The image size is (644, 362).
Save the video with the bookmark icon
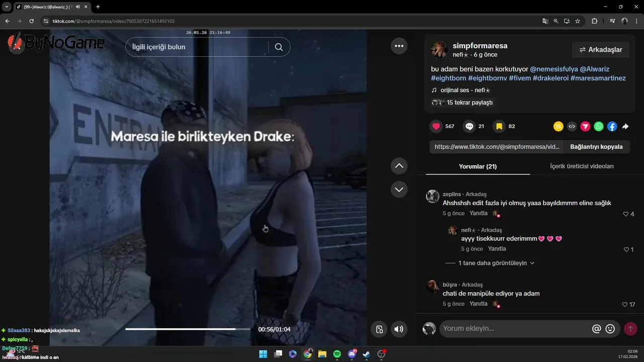click(x=499, y=126)
